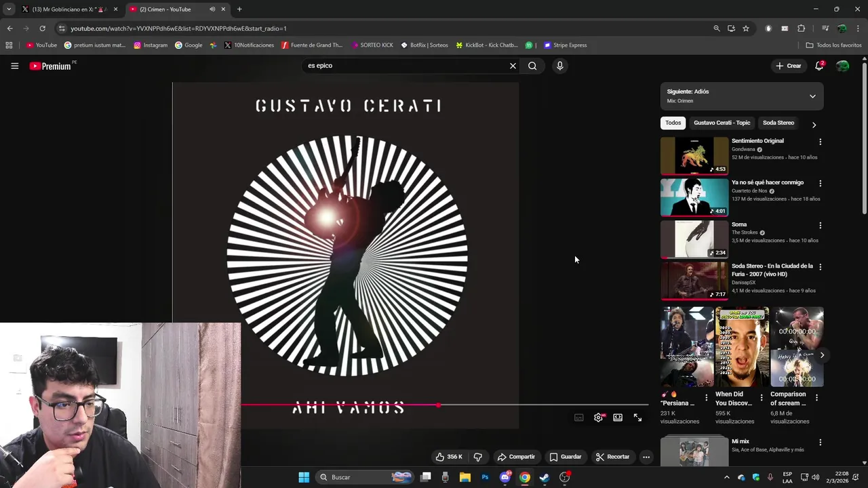Like the video with 356 K likes
Image resolution: width=868 pixels, height=488 pixels.
click(x=449, y=457)
